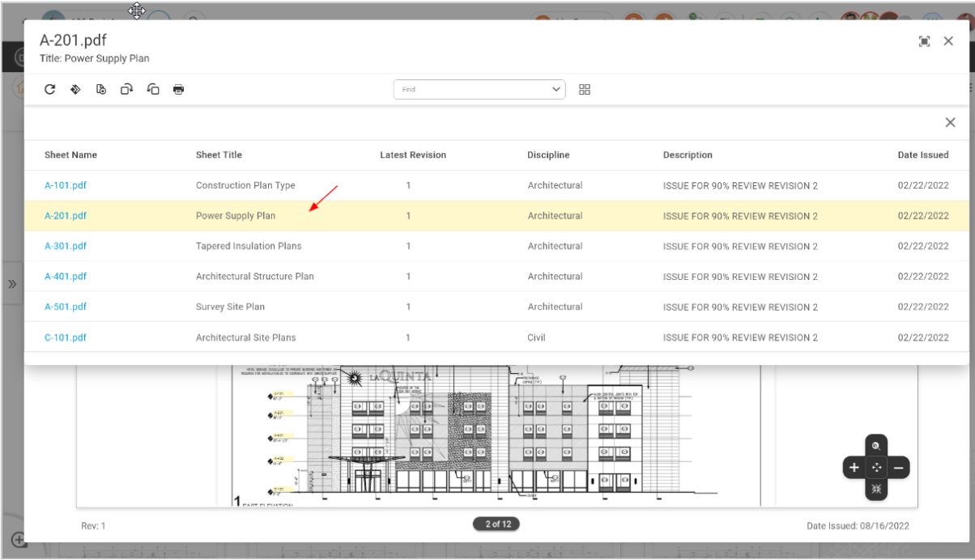The width and height of the screenshot is (975, 560).
Task: Click the east elevation drawing preview
Action: pyautogui.click(x=496, y=435)
